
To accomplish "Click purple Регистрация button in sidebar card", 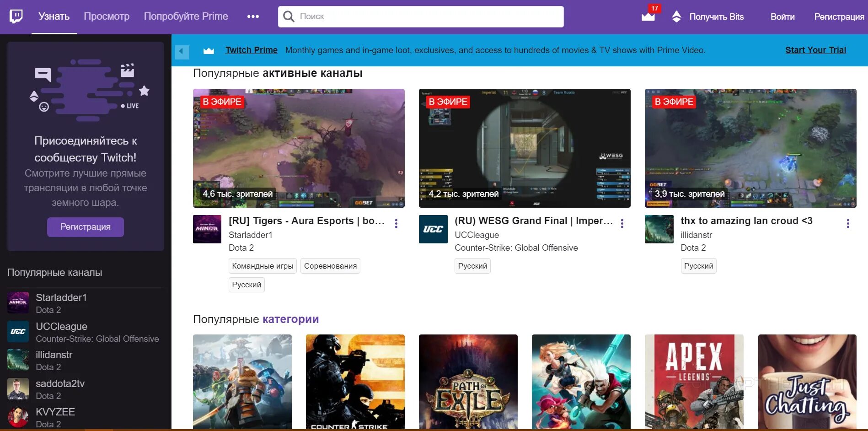I will tap(86, 227).
